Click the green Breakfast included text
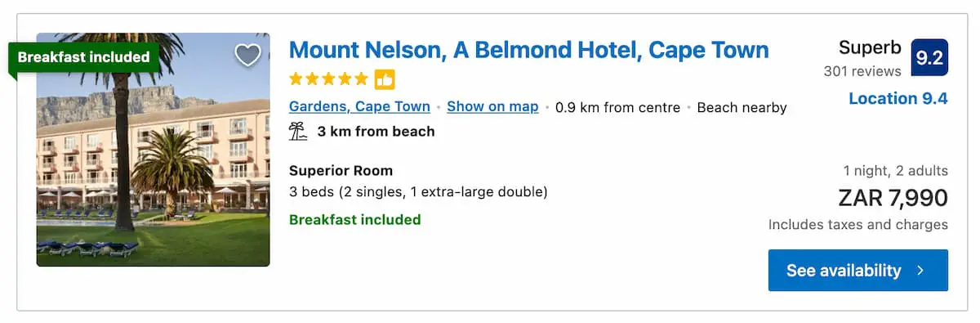 355,219
